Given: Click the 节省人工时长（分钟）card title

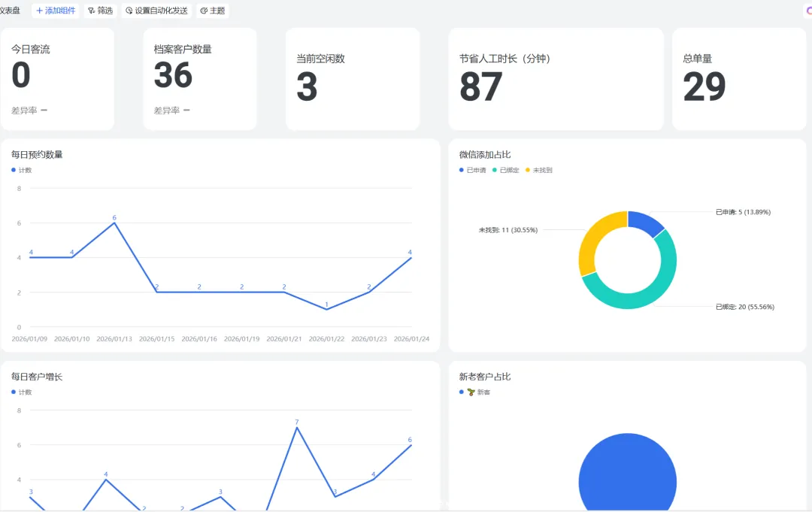Looking at the screenshot, I should coord(505,59).
